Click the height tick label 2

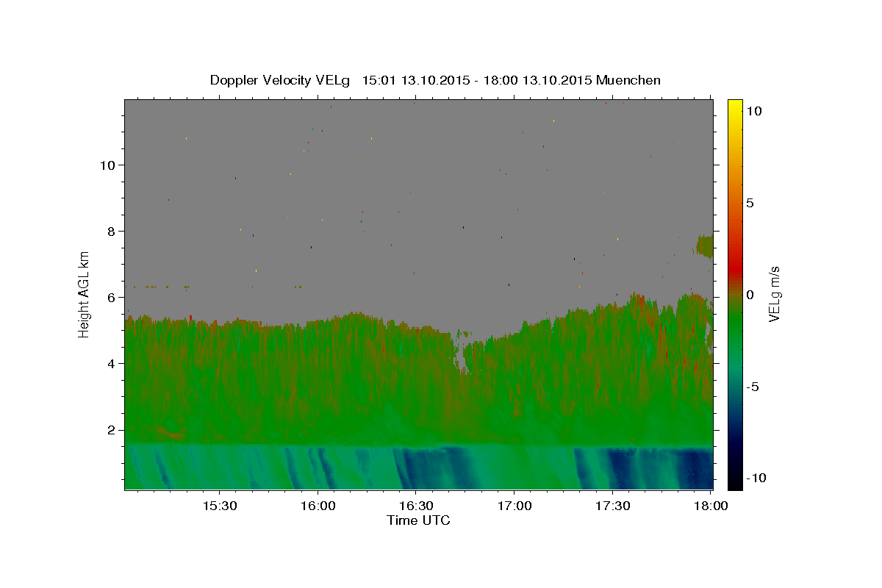(x=112, y=430)
